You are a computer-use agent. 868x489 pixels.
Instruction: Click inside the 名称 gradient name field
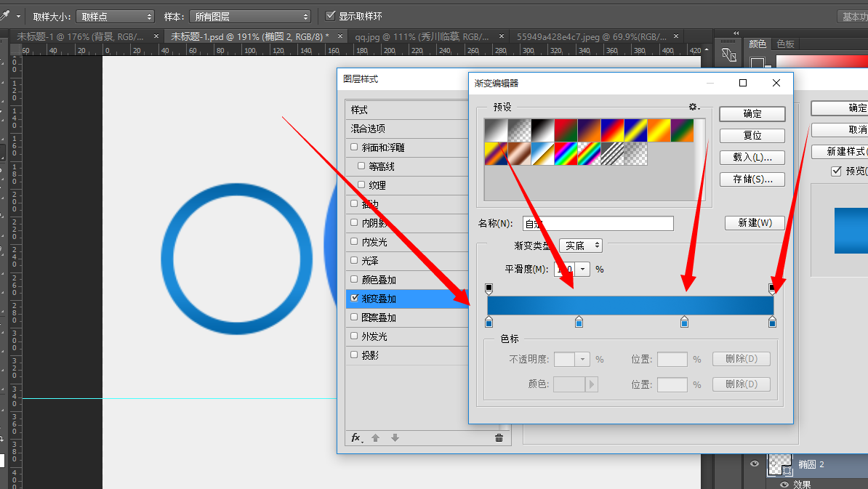[x=598, y=223]
